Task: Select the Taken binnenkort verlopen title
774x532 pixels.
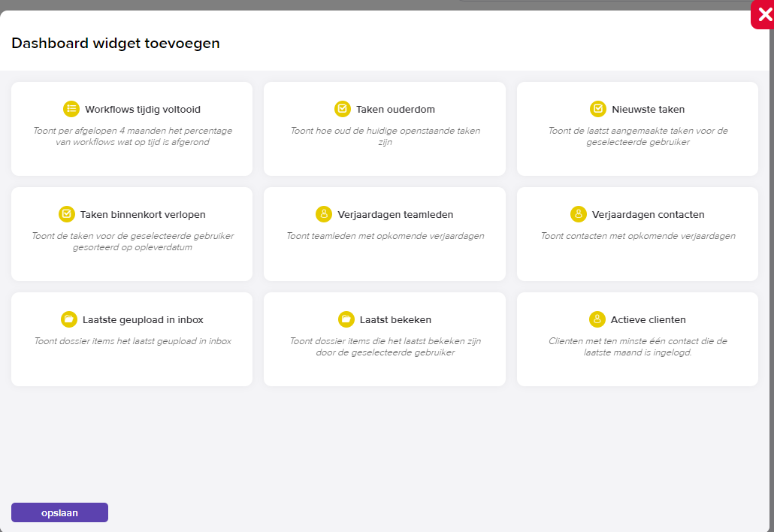Action: 143,215
